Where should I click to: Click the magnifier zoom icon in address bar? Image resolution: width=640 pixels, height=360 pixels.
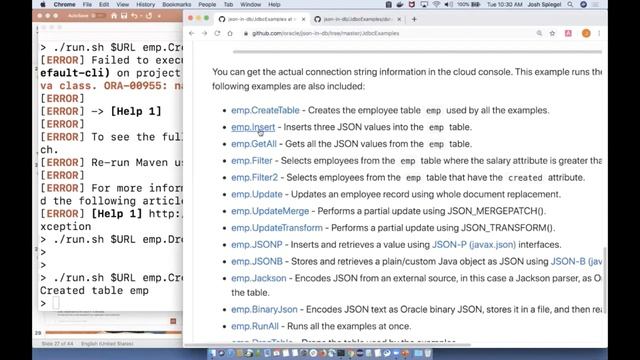539,33
